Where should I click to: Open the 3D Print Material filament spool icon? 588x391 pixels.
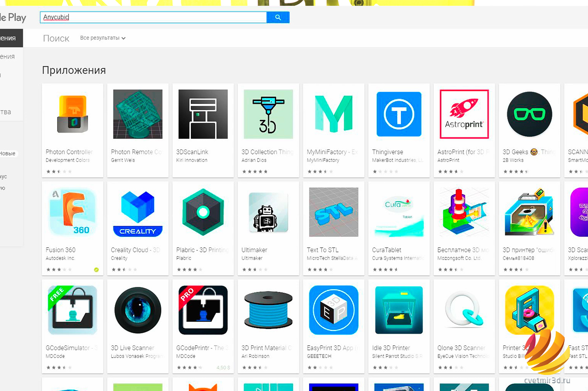(x=268, y=310)
